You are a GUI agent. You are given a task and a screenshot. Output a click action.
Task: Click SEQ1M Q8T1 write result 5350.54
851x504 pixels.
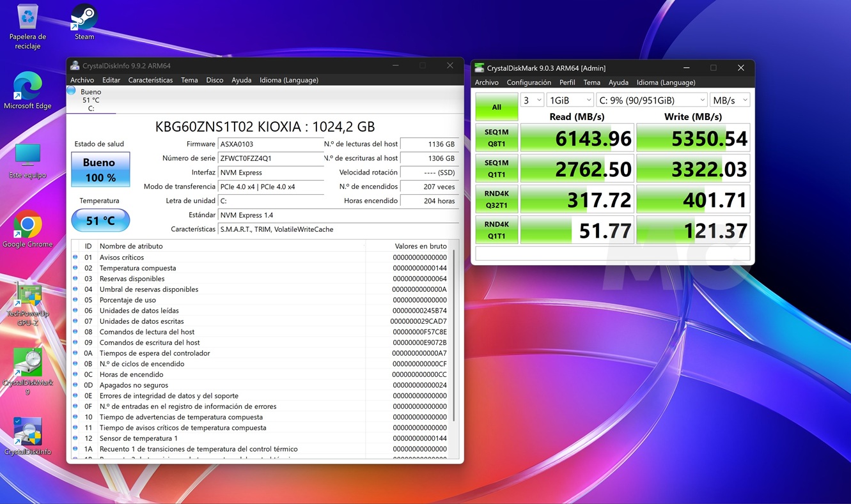click(693, 138)
